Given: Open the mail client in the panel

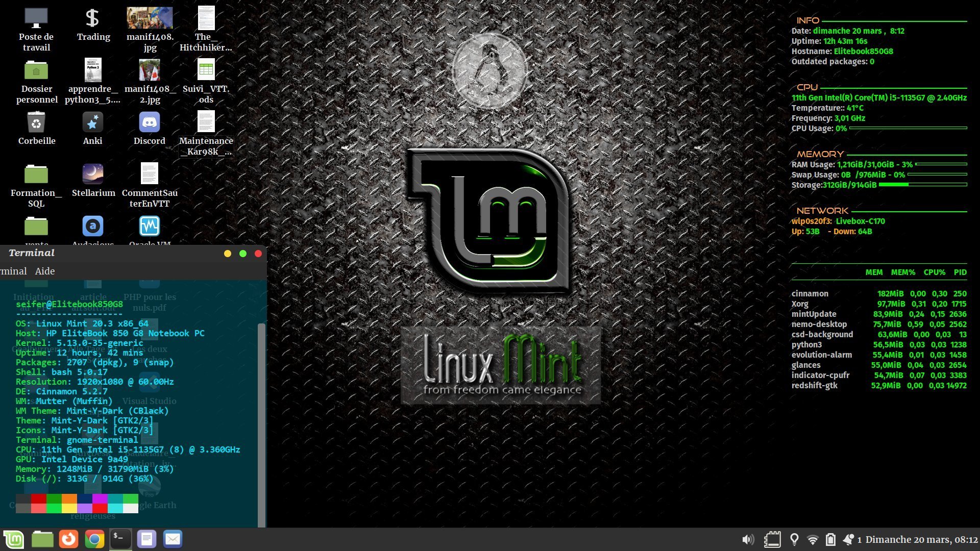Looking at the screenshot, I should [173, 539].
